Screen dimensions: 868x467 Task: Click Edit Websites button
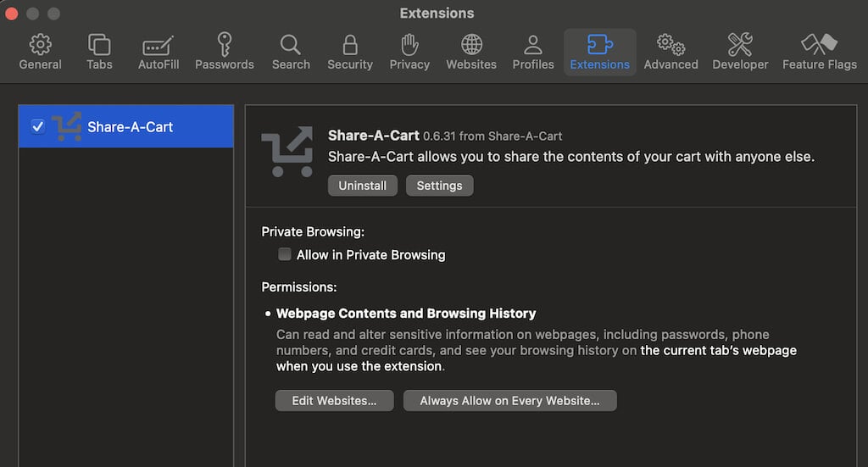(334, 401)
